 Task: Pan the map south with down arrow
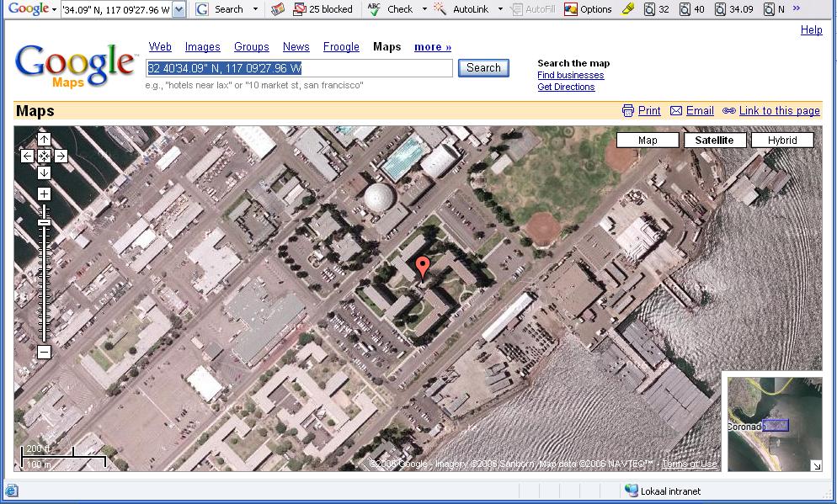click(44, 172)
